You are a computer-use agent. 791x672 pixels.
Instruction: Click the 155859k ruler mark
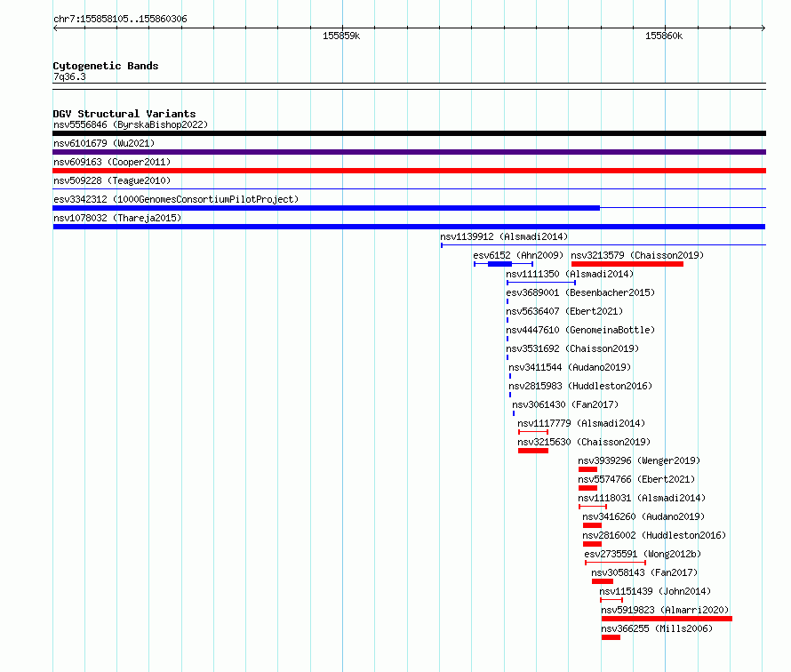[341, 36]
